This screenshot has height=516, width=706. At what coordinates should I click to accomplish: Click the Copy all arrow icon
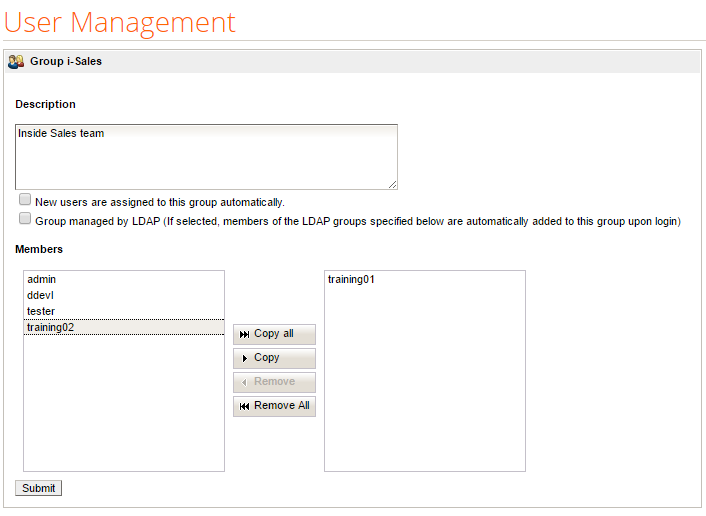[244, 334]
